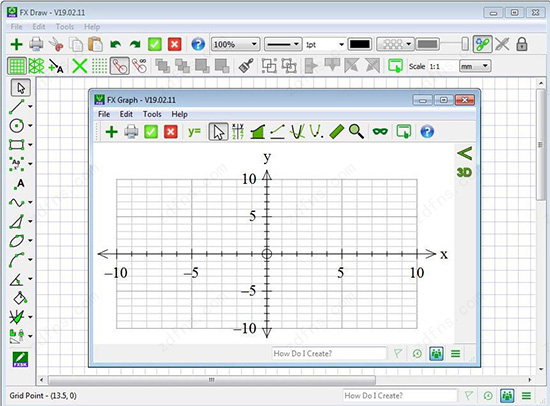Image resolution: width=550 pixels, height=406 pixels.
Task: Click the green plus New icon in FX Draw toolbar
Action: 16,44
